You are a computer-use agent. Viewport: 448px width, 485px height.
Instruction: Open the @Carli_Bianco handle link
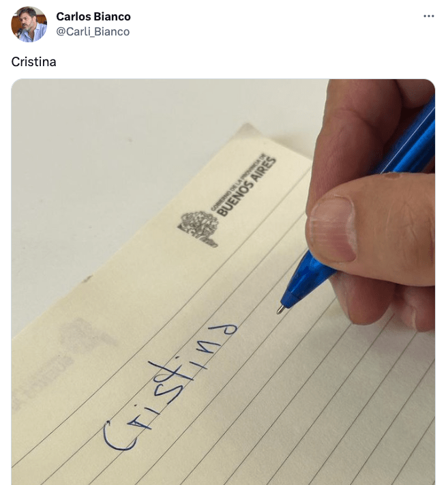pyautogui.click(x=93, y=31)
